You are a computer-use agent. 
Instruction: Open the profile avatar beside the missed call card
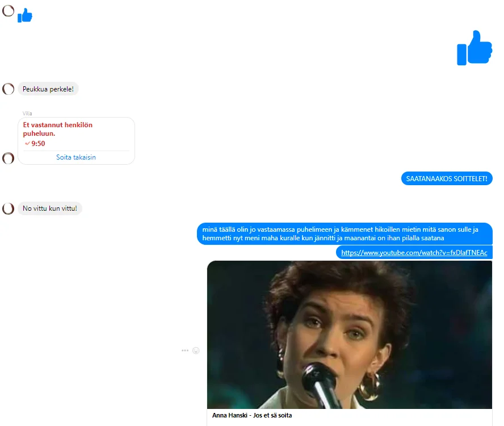[8, 158]
